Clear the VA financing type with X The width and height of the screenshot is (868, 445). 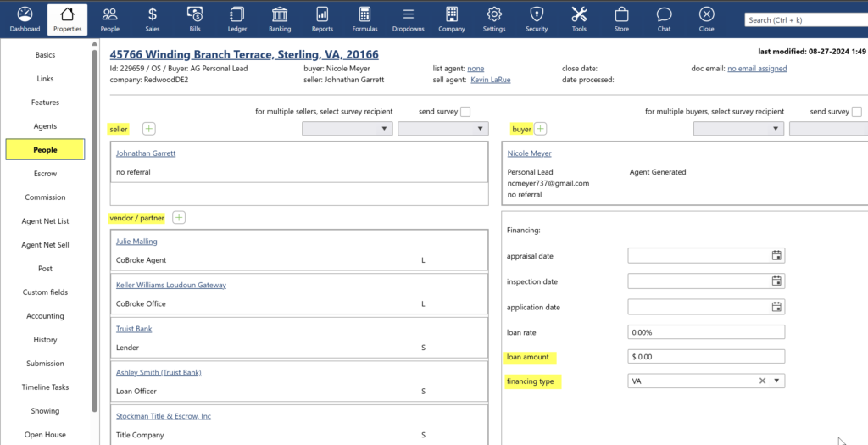(x=762, y=381)
